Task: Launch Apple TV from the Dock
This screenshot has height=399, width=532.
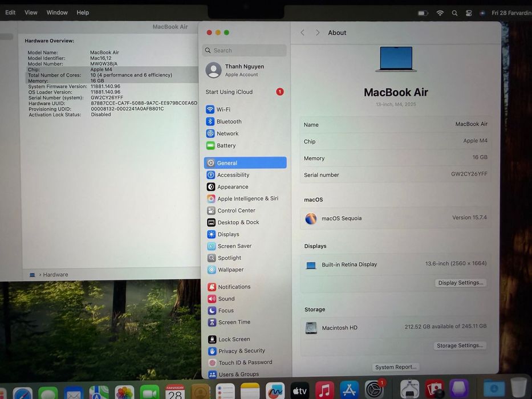Action: (x=299, y=390)
